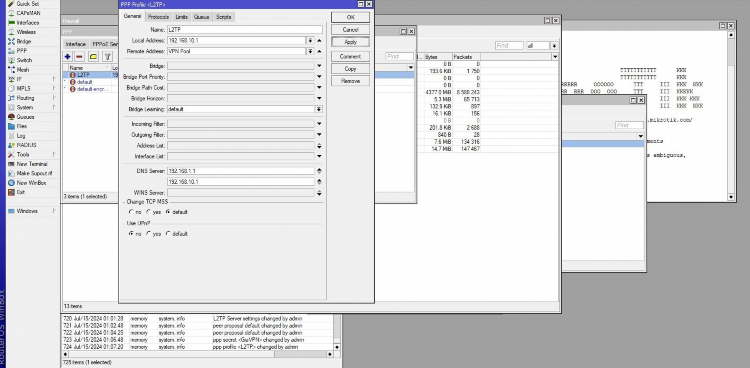This screenshot has height=368, width=750.
Task: Click the profile Name input field
Action: click(244, 30)
